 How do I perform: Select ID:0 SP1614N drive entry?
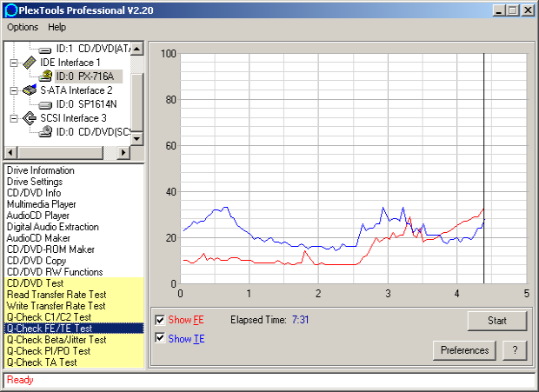click(x=86, y=104)
